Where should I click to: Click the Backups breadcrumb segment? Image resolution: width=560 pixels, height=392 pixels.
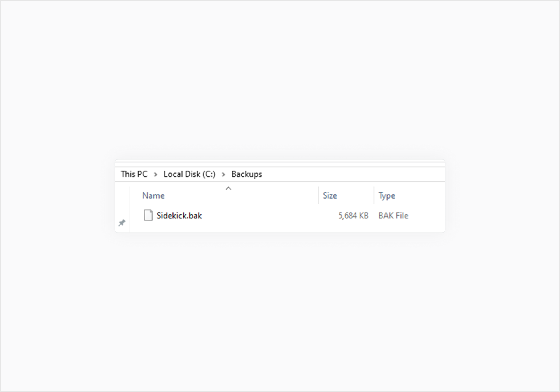tap(246, 174)
